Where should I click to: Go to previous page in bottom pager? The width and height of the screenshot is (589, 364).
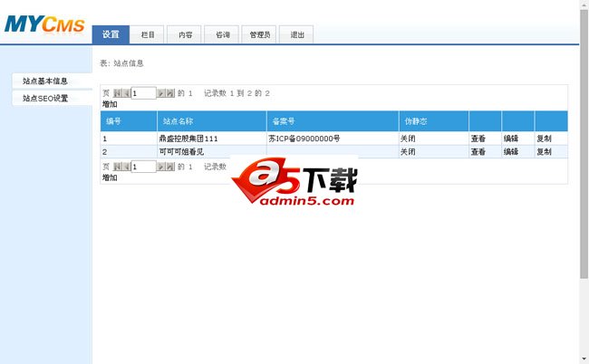tap(126, 167)
